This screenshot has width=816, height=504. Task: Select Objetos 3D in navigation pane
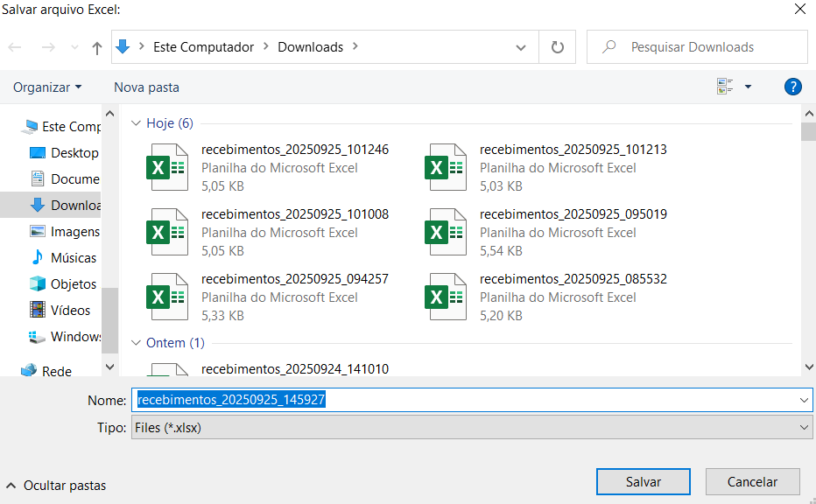coord(73,284)
